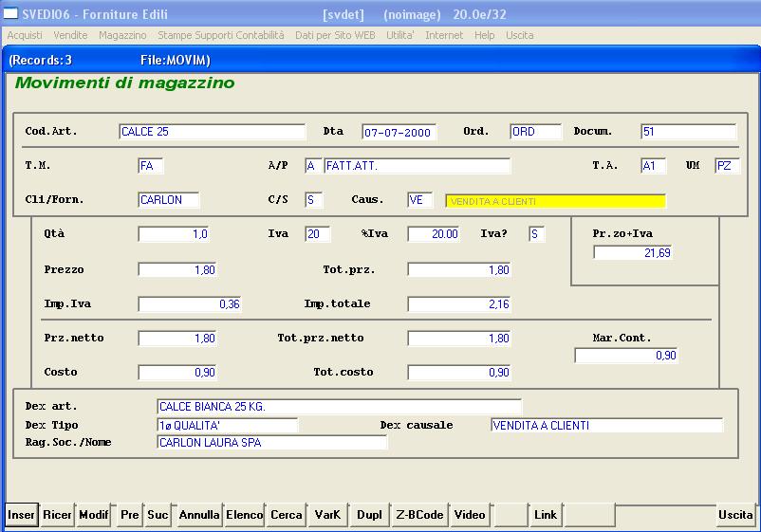Click Dex art. field CALCE BIANCA 25 KG.
Image resolution: width=761 pixels, height=532 pixels.
coord(340,407)
